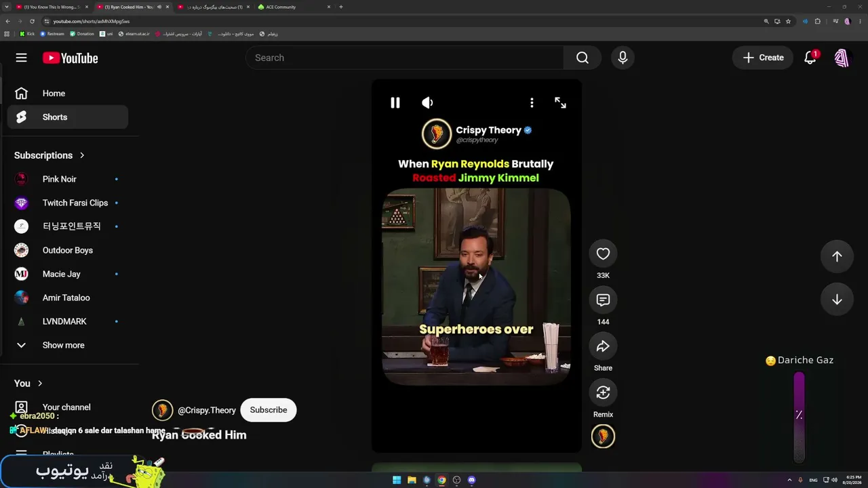Open the Short's three-dot options menu
This screenshot has height=488, width=868.
[532, 102]
